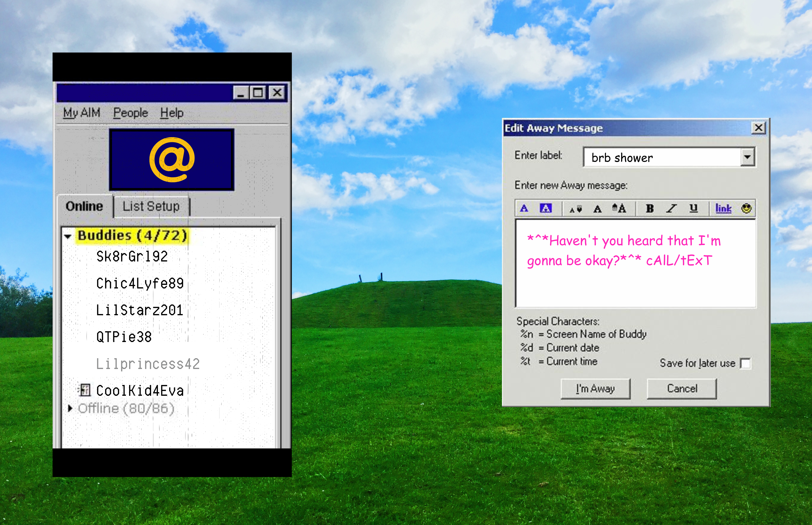
Task: Click the Cancel button
Action: pyautogui.click(x=682, y=389)
